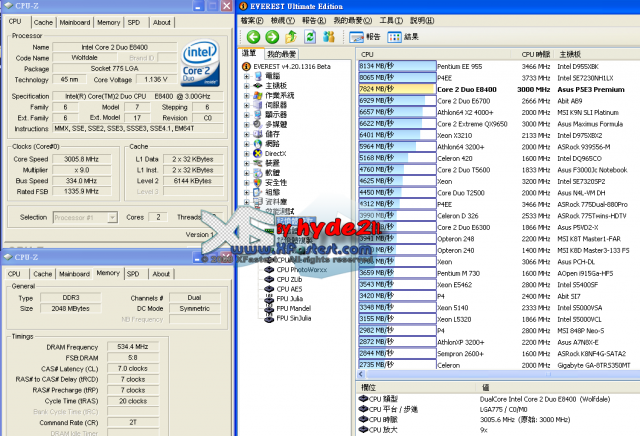
Task: Select the 顯示器 display icon in tree
Action: click(x=258, y=115)
